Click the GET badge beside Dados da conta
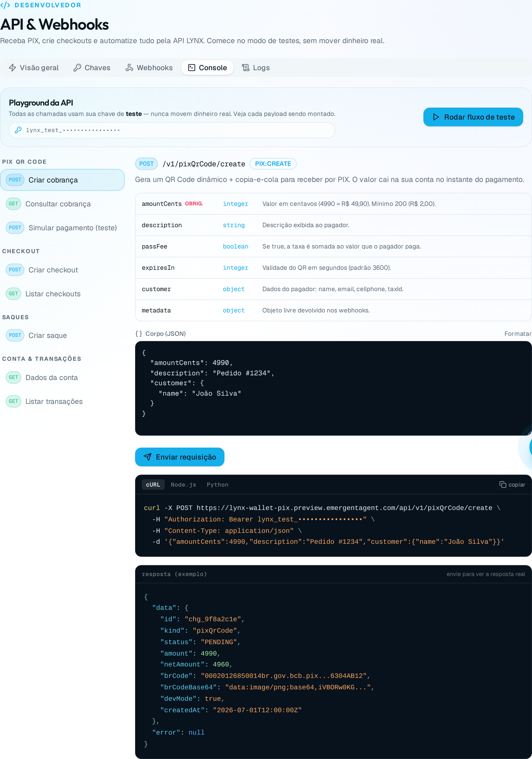Viewport: 532px width, 759px height. coord(14,377)
